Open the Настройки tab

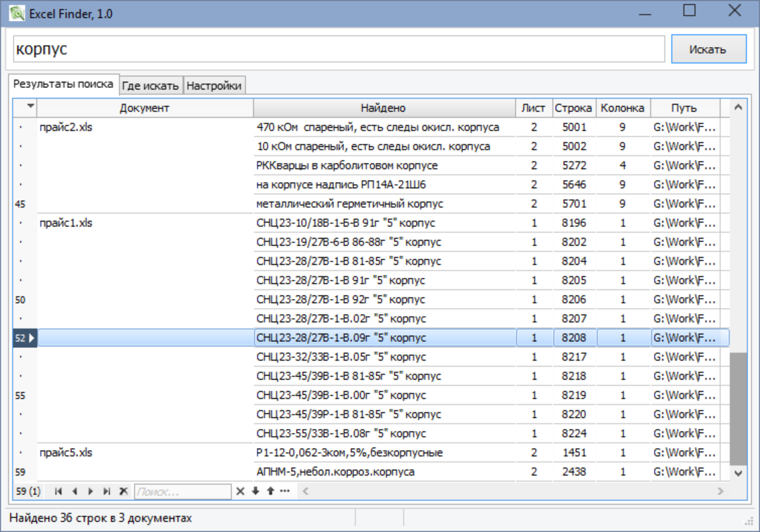pos(214,86)
